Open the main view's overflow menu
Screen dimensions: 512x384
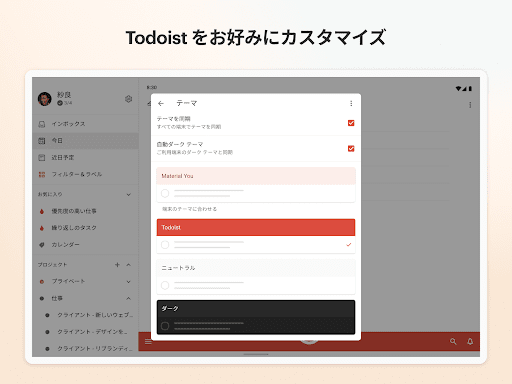pyautogui.click(x=470, y=105)
